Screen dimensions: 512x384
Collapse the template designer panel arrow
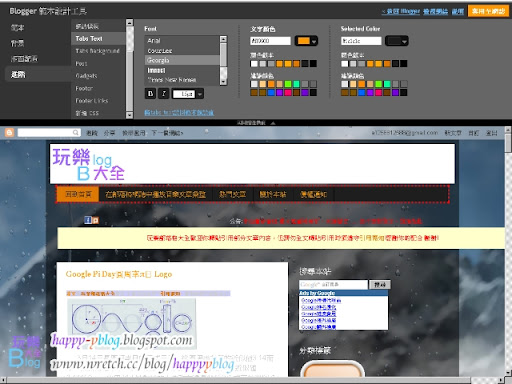(273, 123)
